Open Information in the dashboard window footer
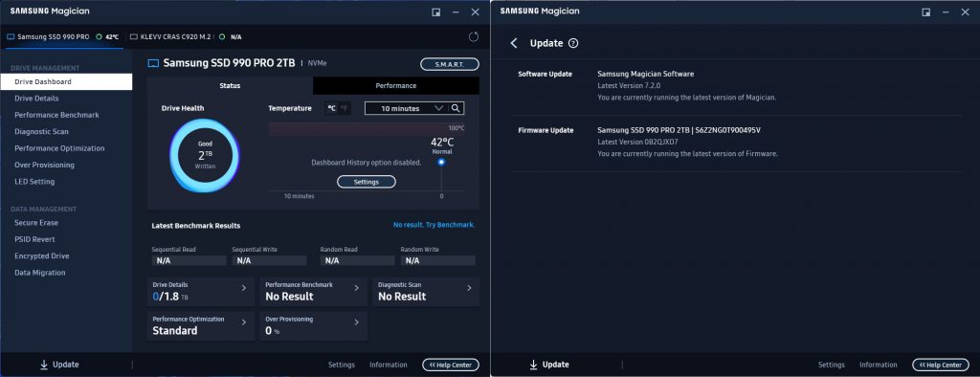This screenshot has height=377, width=980. point(389,365)
